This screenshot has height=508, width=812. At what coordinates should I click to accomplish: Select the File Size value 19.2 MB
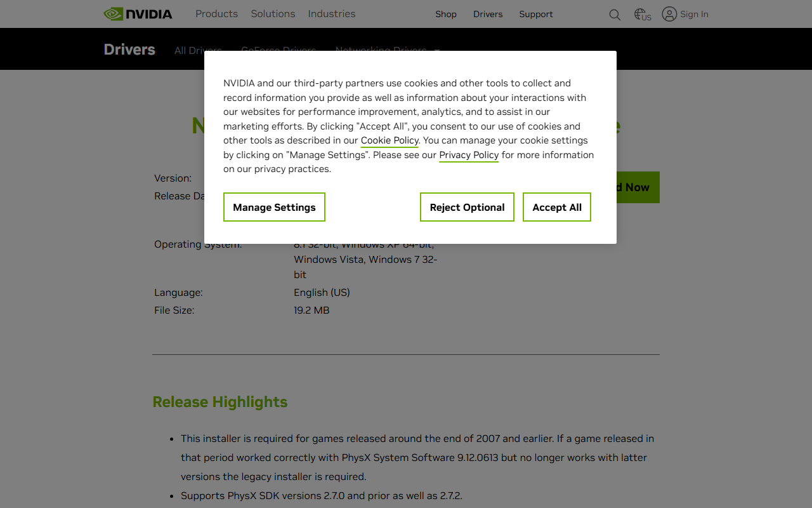[x=311, y=311]
